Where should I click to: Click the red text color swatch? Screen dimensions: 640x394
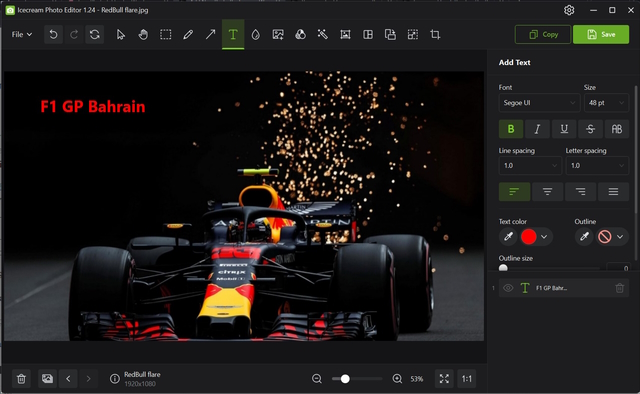(x=529, y=237)
